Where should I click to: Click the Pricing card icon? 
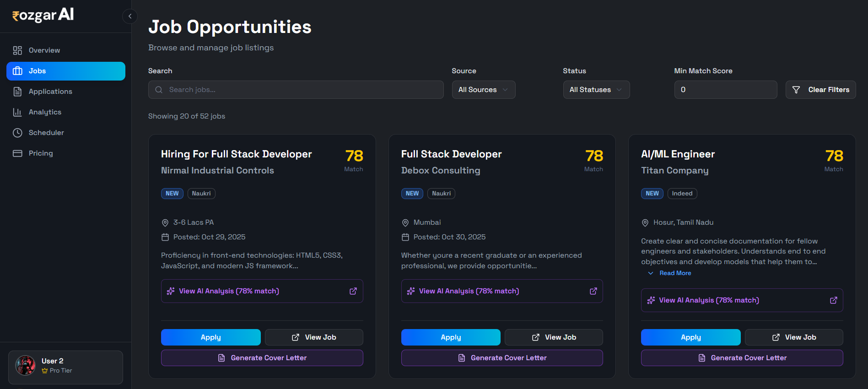point(17,153)
